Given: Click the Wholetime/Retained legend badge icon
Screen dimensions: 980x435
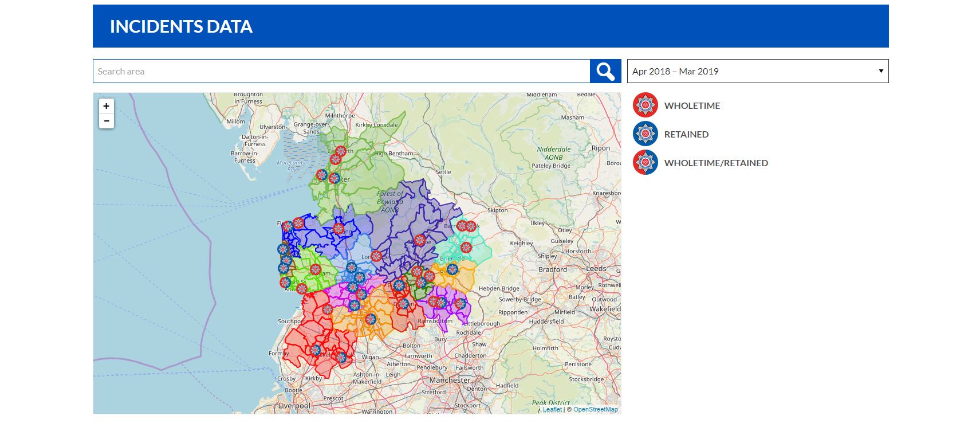Looking at the screenshot, I should (x=646, y=163).
